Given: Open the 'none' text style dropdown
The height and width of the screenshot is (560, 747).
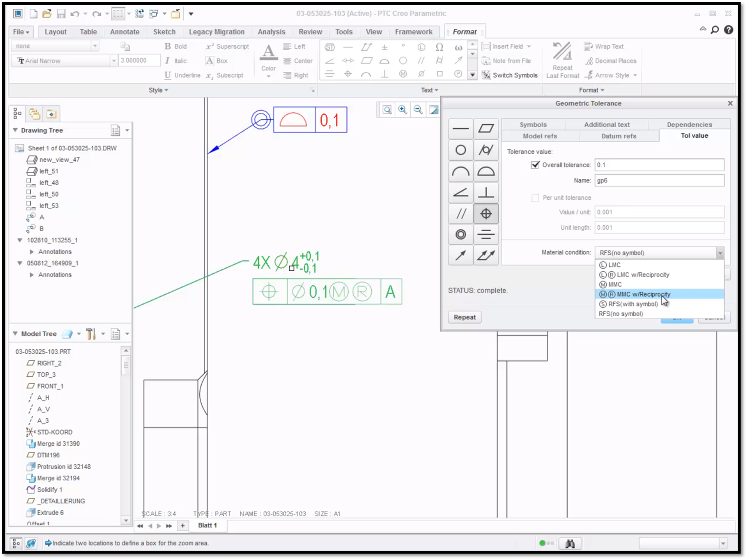Looking at the screenshot, I should 95,46.
